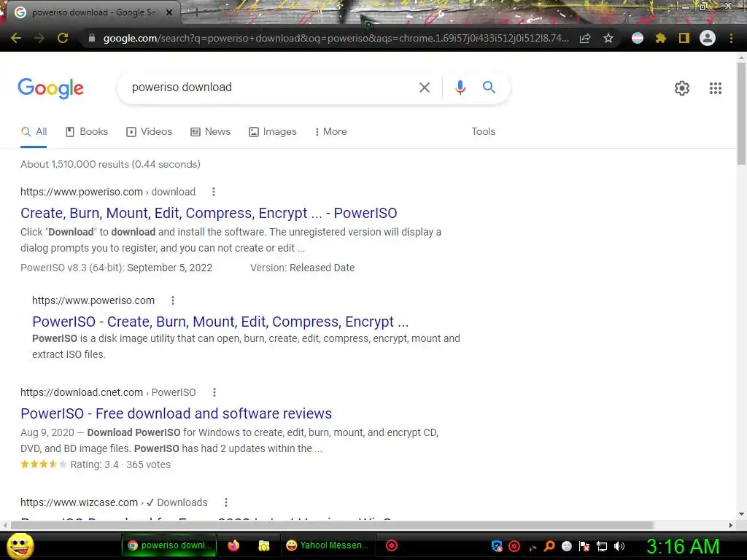Click the scroll right arrow of horizontal scrollbar

(x=731, y=525)
